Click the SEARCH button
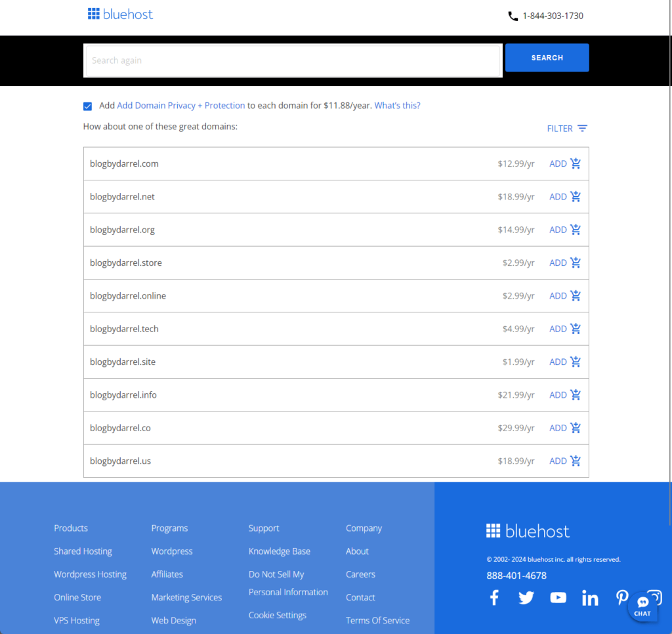Image resolution: width=672 pixels, height=634 pixels. point(547,58)
